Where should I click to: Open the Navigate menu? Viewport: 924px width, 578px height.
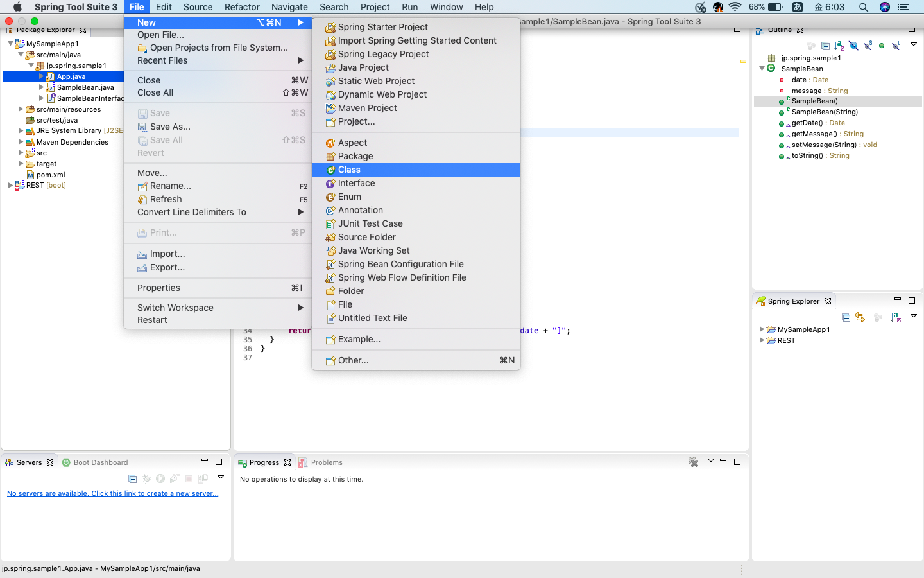[x=289, y=7]
